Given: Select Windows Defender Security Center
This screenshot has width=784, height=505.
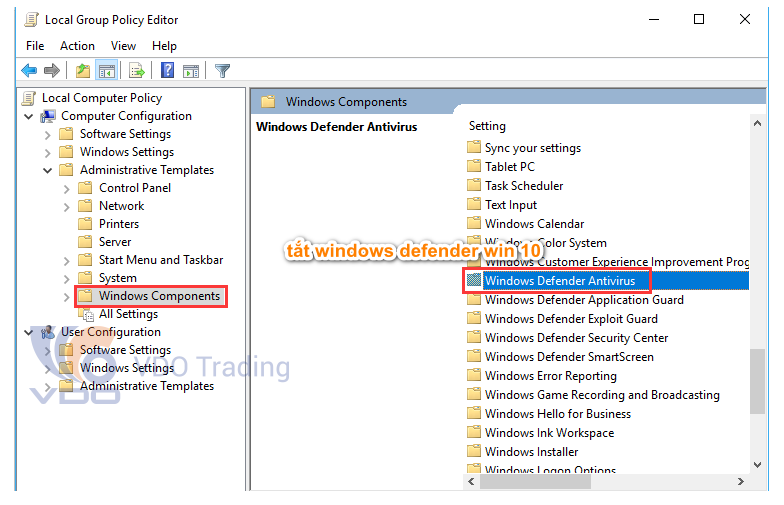Looking at the screenshot, I should [x=576, y=338].
